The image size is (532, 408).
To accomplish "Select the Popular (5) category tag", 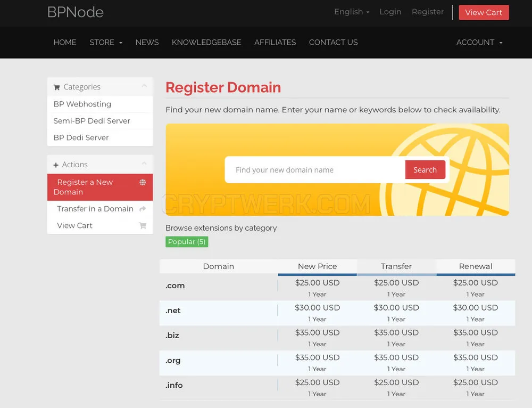I will pyautogui.click(x=187, y=242).
